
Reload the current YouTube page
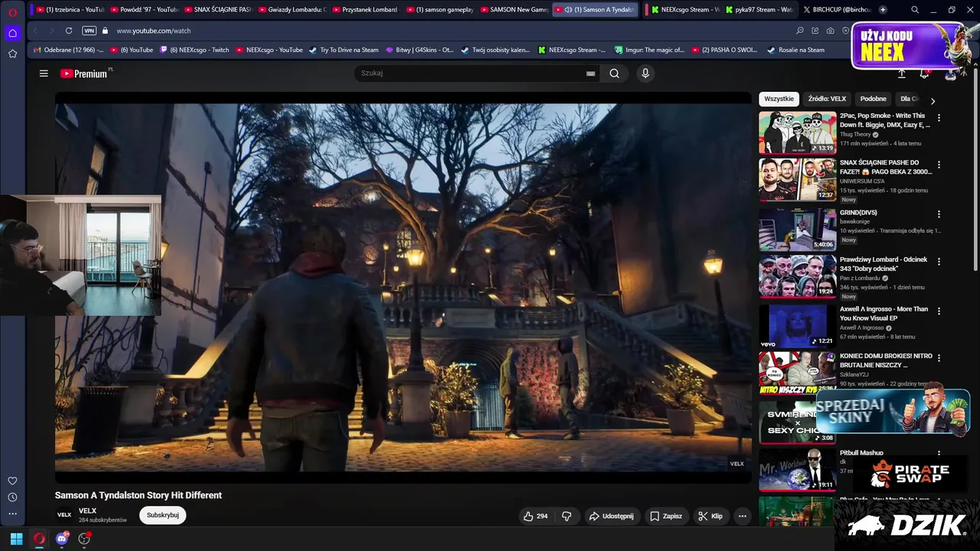[x=69, y=31]
